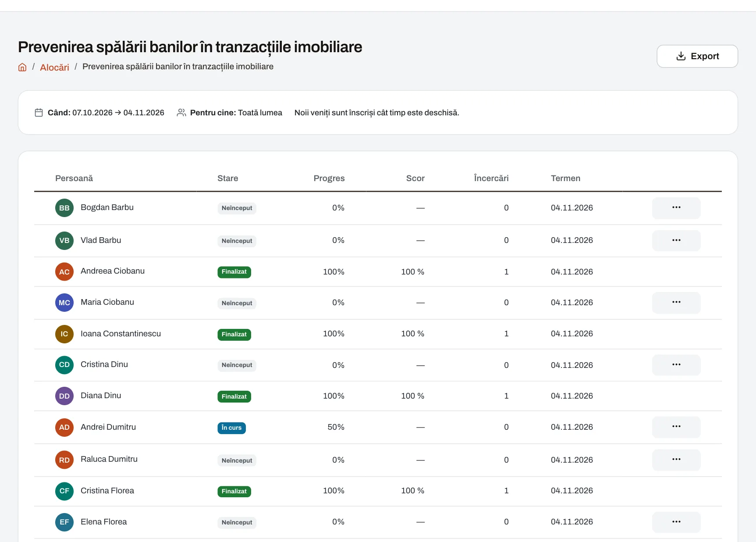Click the Export button
The height and width of the screenshot is (542, 756).
coord(697,56)
